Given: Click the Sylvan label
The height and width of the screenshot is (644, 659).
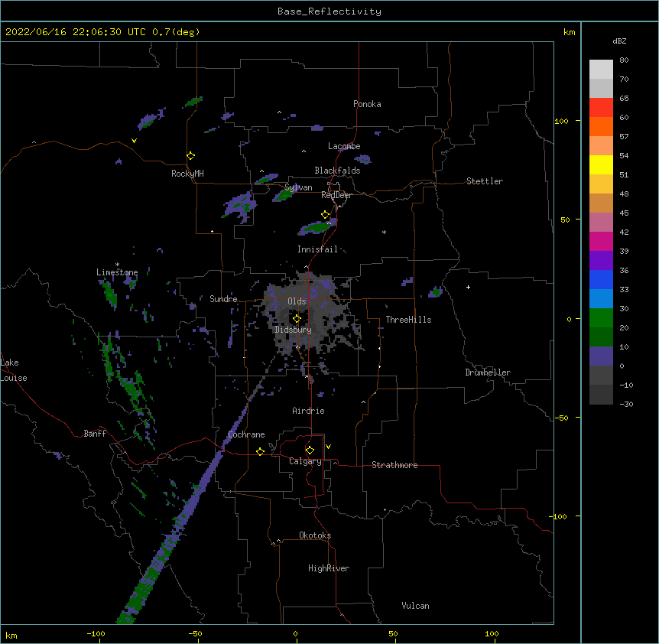Looking at the screenshot, I should (298, 187).
